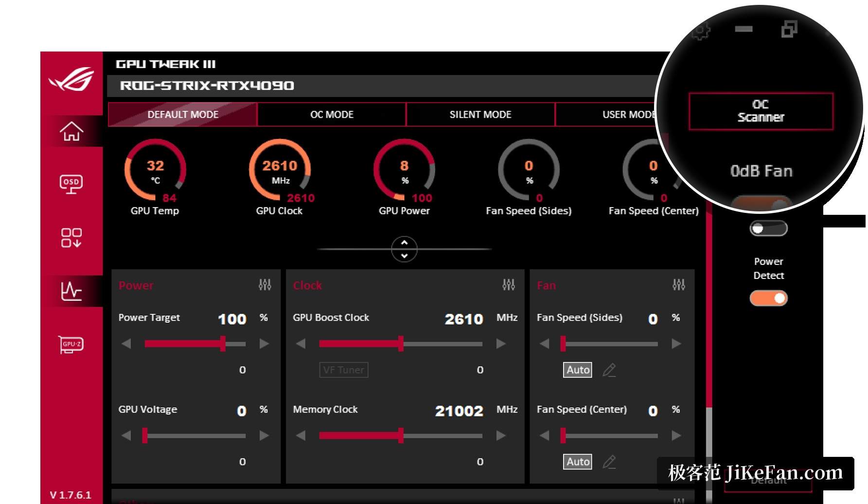Image resolution: width=868 pixels, height=504 pixels.
Task: Open settings gear in magnified title bar
Action: (x=701, y=30)
